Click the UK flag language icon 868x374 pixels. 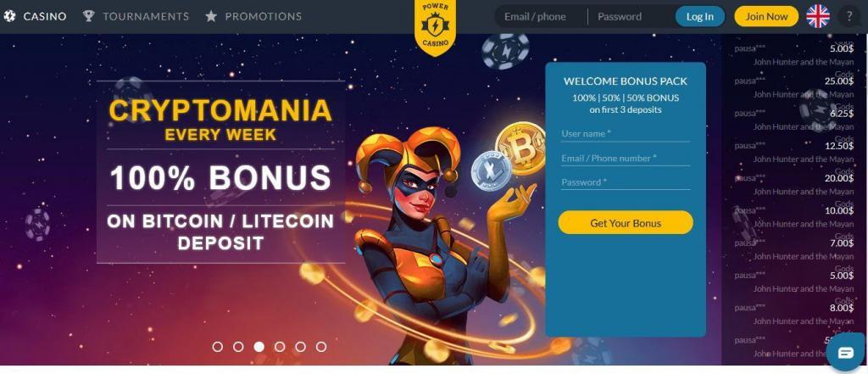818,17
